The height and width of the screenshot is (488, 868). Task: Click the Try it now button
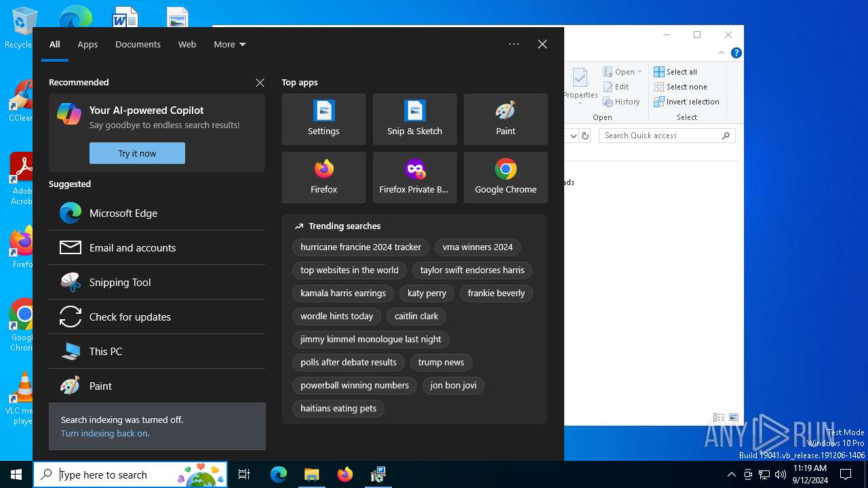point(137,153)
